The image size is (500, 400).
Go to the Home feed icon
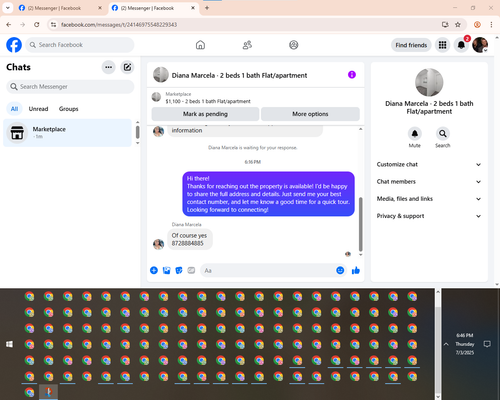click(200, 45)
